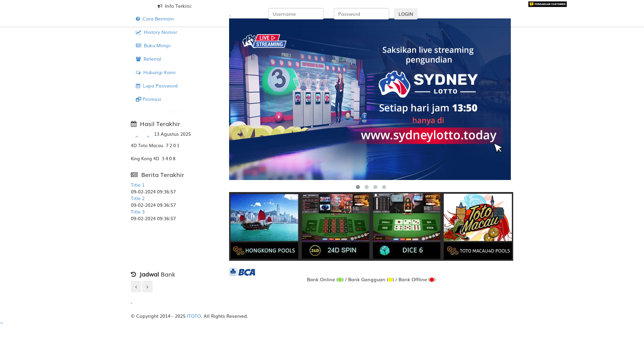Show next result with down chevron
Image resolution: width=644 pixels, height=362 pixels.
[x=148, y=137]
